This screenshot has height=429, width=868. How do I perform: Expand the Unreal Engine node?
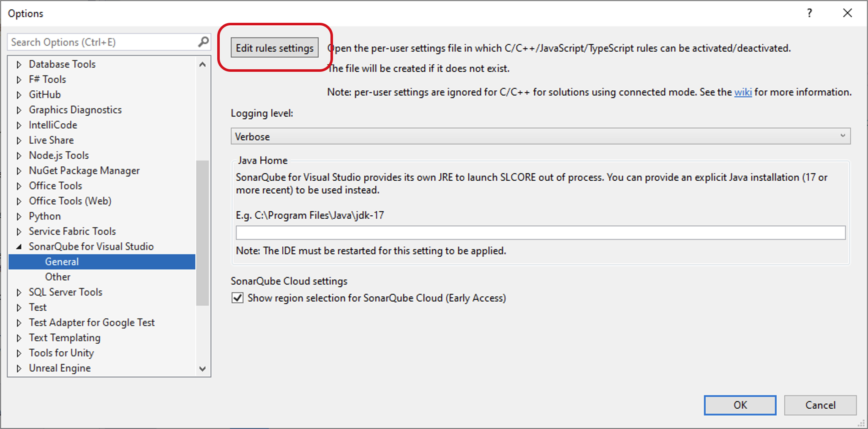point(19,368)
